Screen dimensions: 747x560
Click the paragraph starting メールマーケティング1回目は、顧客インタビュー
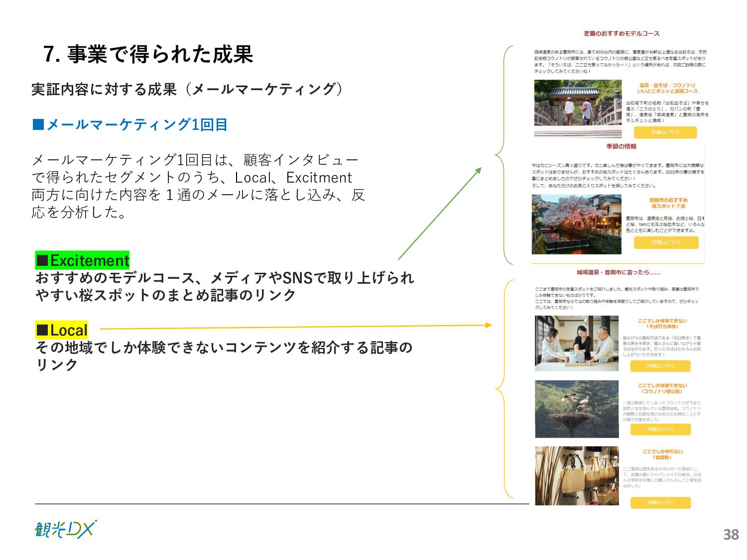[198, 186]
